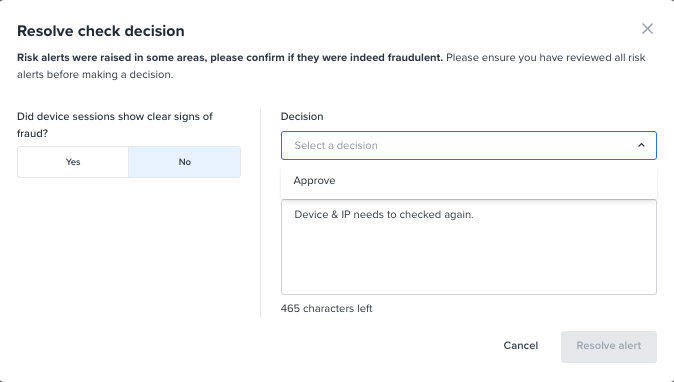This screenshot has height=382, width=674.
Task: Click the Decision field label
Action: pyautogui.click(x=302, y=116)
